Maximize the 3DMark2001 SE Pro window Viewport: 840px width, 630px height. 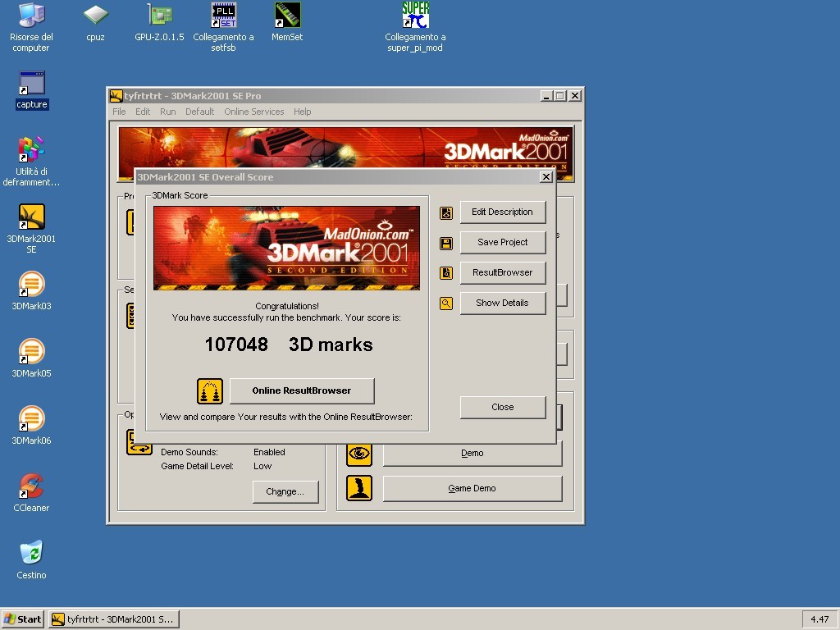coord(559,96)
